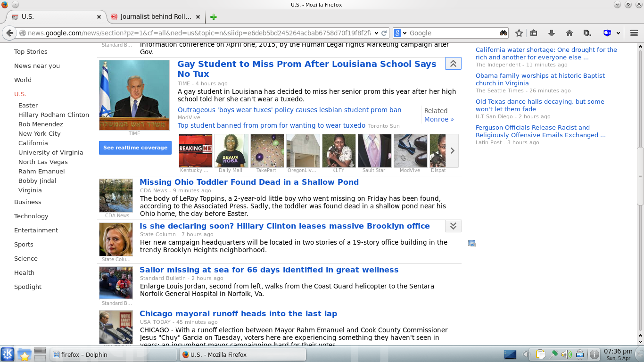
Task: Show hidden tray icons arrow
Action: pos(526,354)
